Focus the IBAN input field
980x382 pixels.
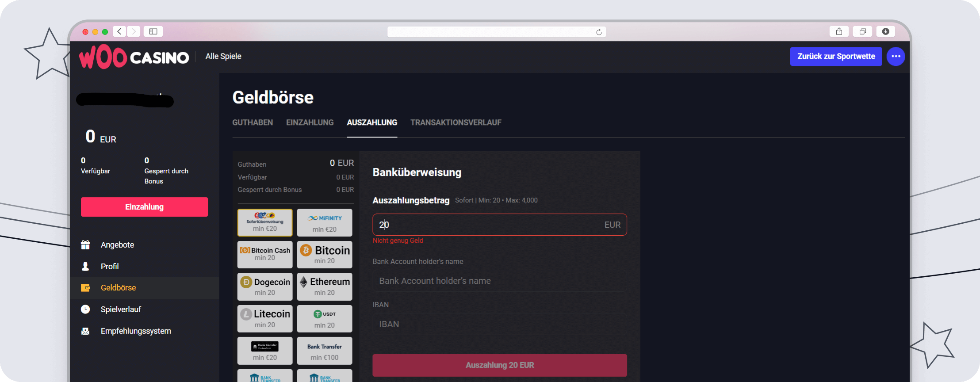point(499,324)
